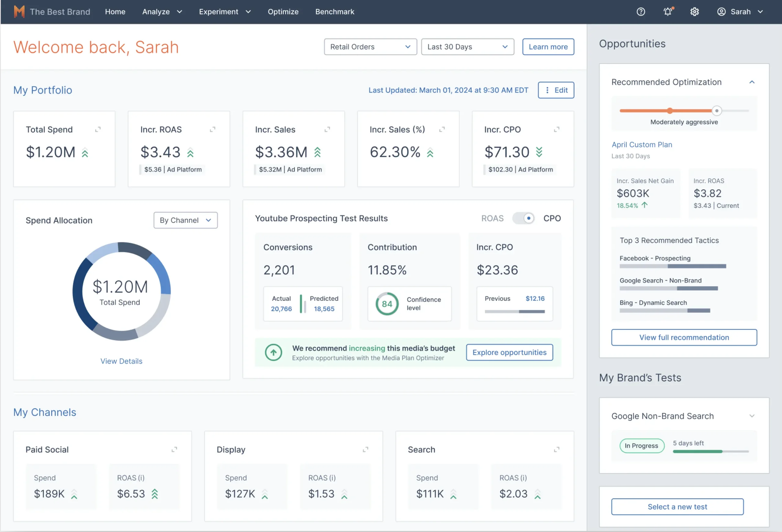Click the Incr. CPO downward trend arrows
This screenshot has width=782, height=532.
[x=539, y=152]
